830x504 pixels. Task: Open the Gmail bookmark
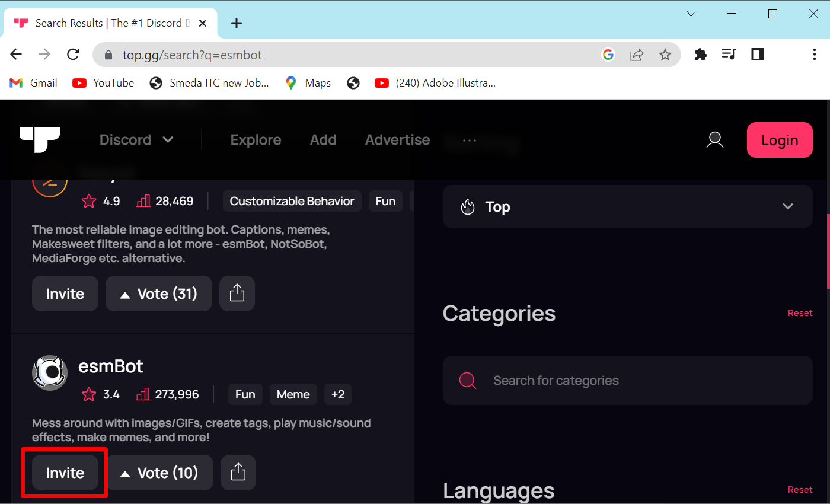pos(33,83)
